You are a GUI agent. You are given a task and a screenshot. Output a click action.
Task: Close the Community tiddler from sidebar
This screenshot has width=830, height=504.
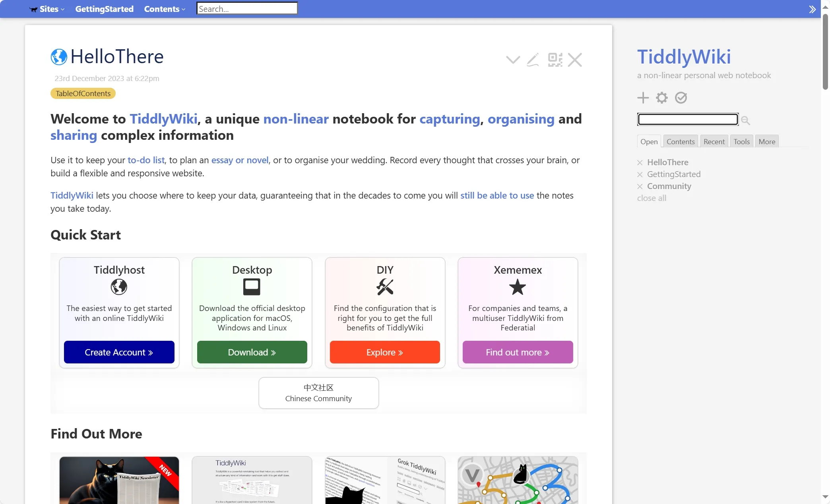tap(640, 186)
